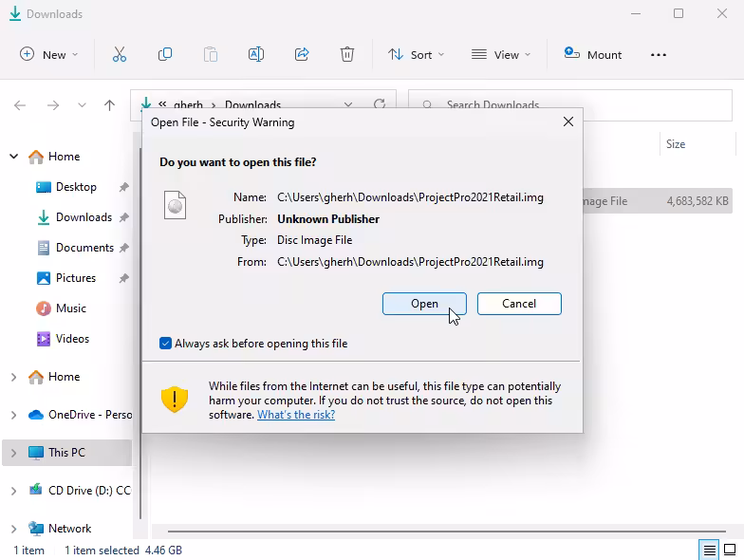Click the Refresh icon in address bar
This screenshot has height=560, width=744.
(380, 103)
